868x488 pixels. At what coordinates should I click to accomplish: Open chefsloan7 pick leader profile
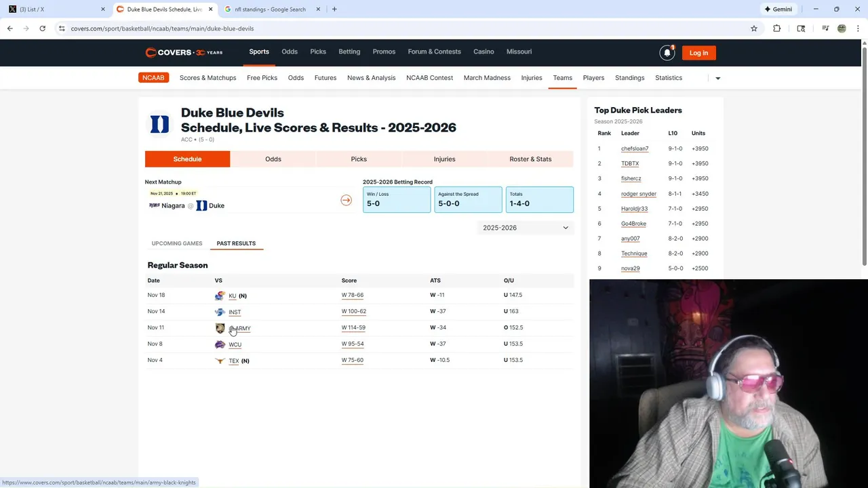635,149
